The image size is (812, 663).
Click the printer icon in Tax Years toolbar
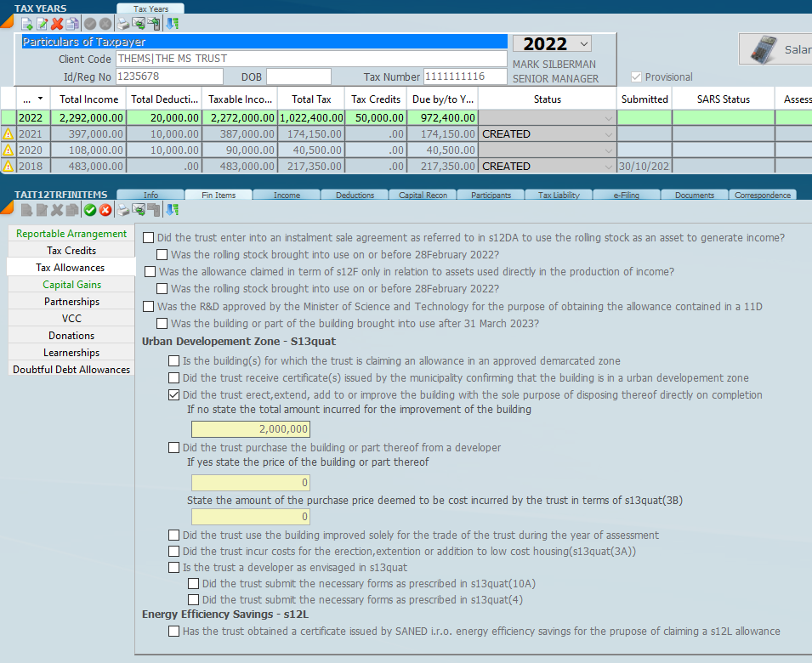(x=123, y=24)
